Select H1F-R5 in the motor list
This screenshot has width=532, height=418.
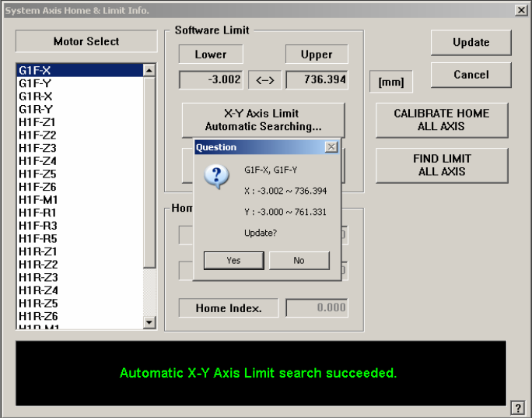(x=80, y=238)
